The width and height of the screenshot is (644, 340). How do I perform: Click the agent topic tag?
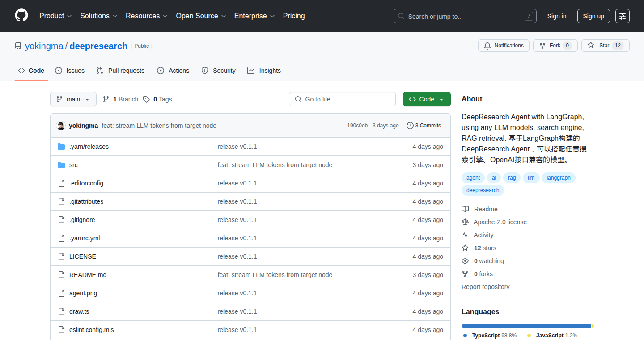[x=473, y=178]
